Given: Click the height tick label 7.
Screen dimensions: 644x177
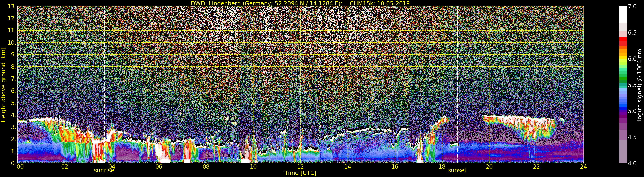Looking at the screenshot, I should coord(13,79).
